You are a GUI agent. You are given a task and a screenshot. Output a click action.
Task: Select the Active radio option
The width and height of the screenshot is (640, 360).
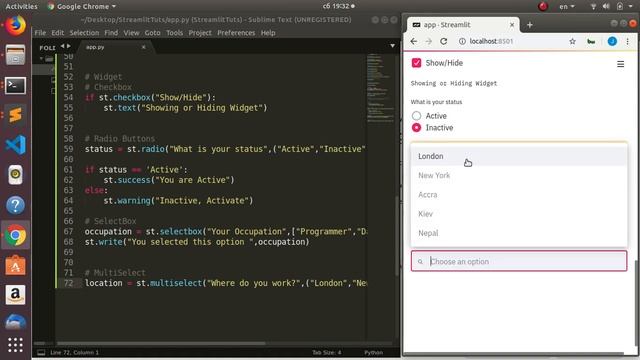pyautogui.click(x=416, y=116)
